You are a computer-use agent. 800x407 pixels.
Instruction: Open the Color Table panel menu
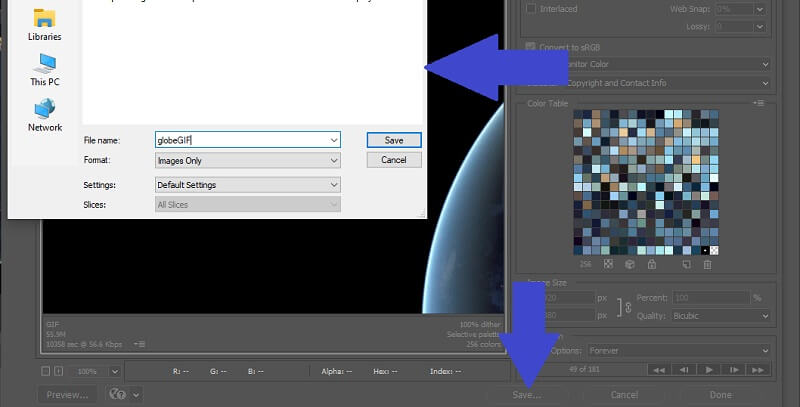pyautogui.click(x=759, y=103)
